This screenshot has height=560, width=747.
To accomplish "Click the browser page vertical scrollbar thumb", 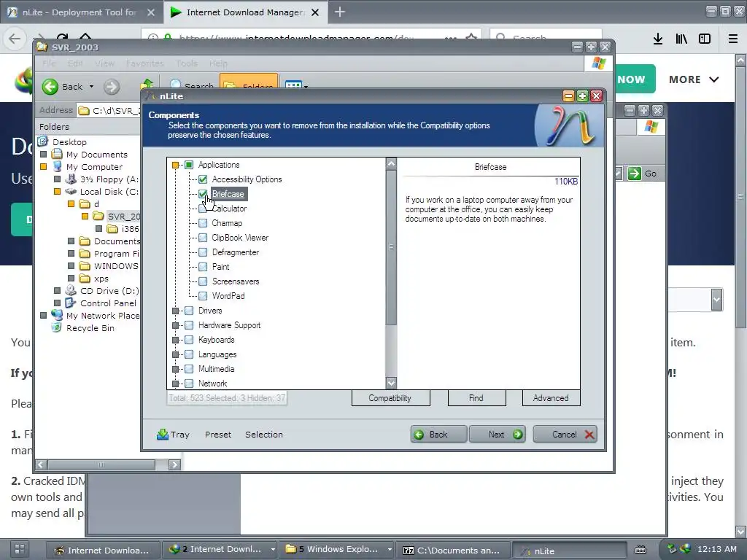I will [740, 196].
